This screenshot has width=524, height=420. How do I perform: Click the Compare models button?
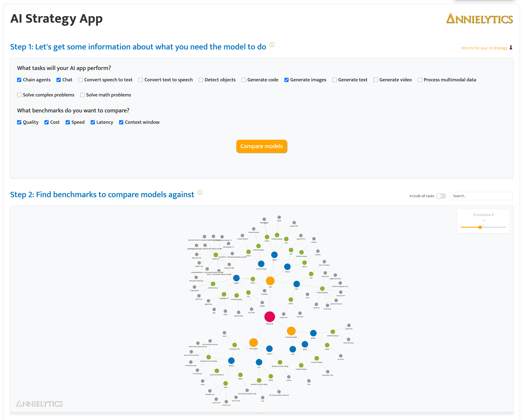pyautogui.click(x=261, y=146)
